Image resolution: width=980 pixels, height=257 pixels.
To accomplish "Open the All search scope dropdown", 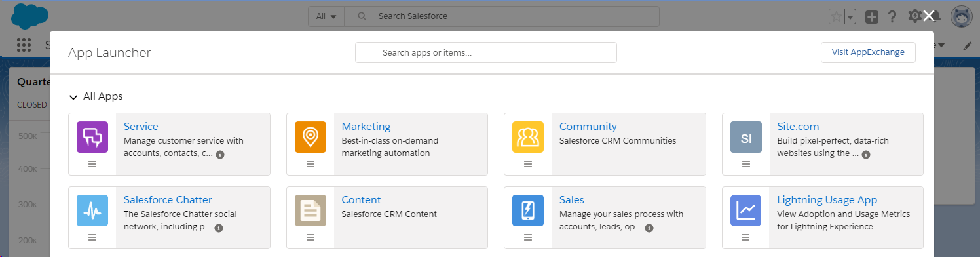I will [x=326, y=16].
